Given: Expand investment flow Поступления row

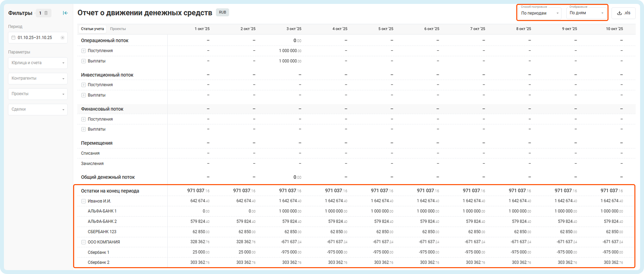Looking at the screenshot, I should point(83,85).
